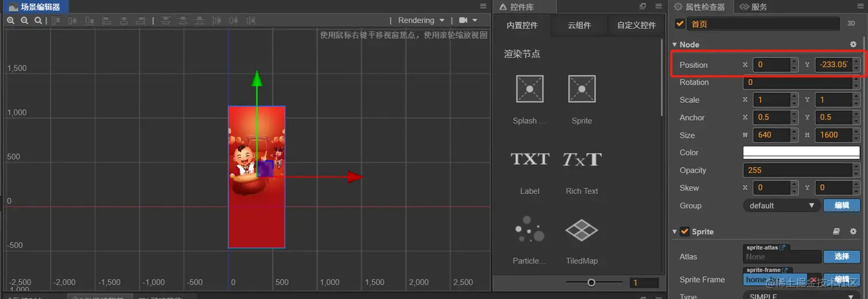Click the zoom out magnifier icon
The width and height of the screenshot is (868, 299).
24,20
